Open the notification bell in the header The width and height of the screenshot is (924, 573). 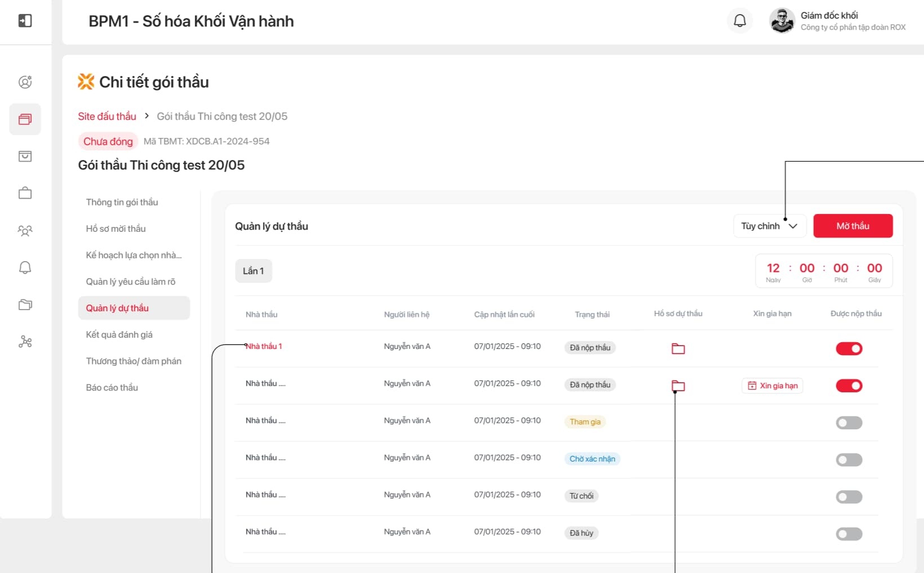point(739,21)
